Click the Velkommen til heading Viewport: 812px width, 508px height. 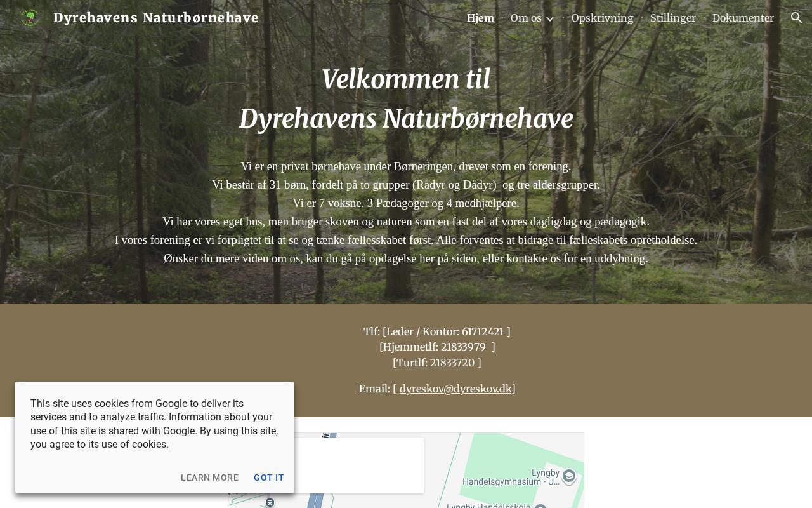tap(406, 79)
